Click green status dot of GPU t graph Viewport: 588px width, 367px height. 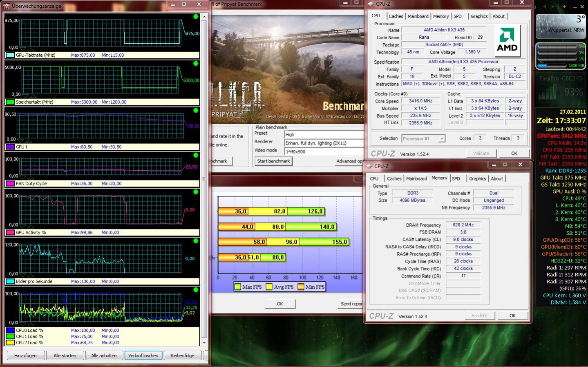196,111
